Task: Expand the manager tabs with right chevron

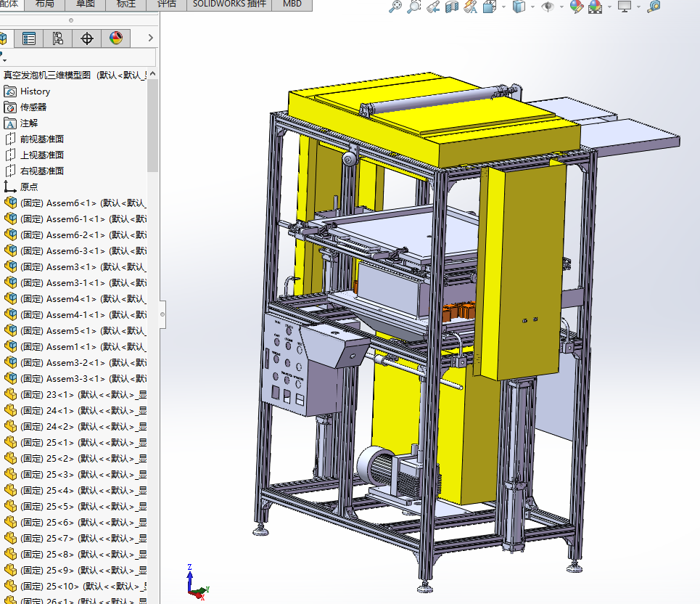Action: [150, 38]
